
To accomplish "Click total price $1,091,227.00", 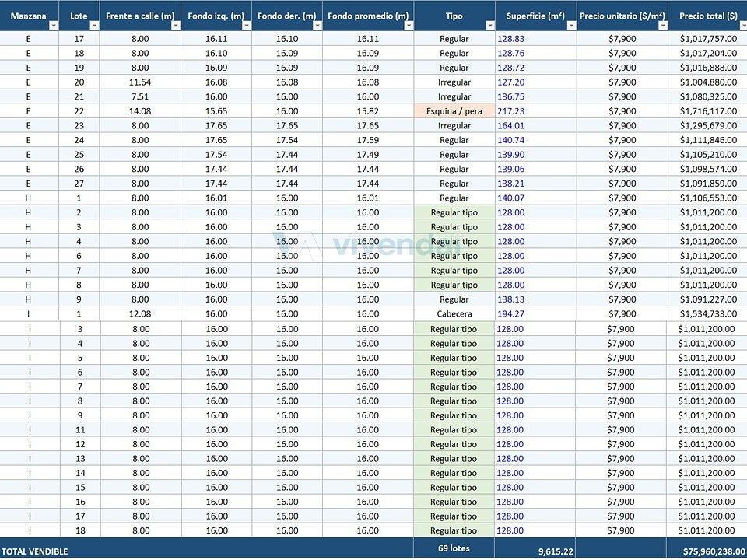I will point(708,299).
